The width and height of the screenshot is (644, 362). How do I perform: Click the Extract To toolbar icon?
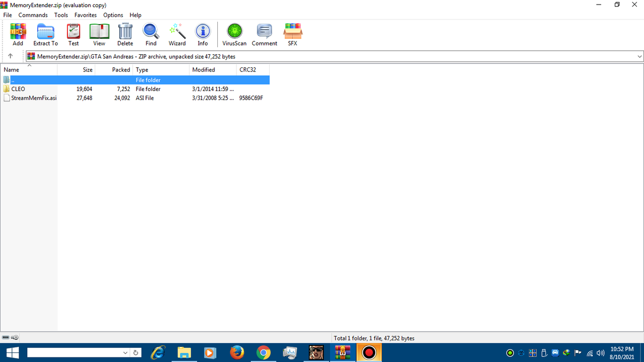point(46,34)
